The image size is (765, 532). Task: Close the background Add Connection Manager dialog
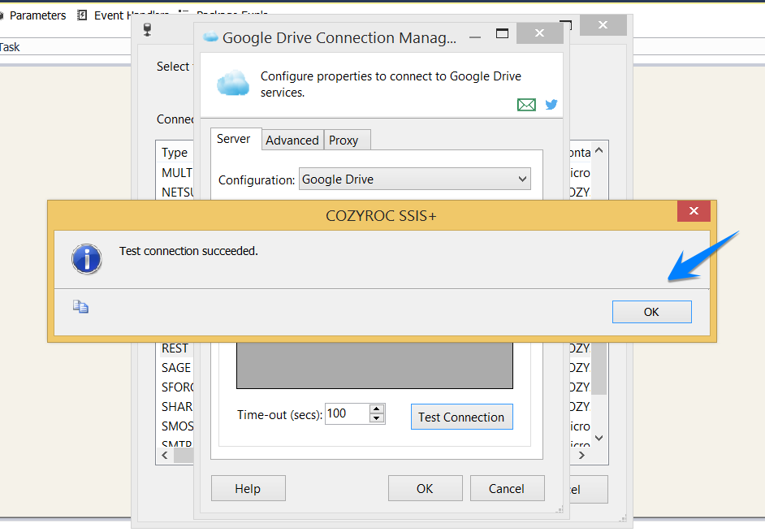[603, 25]
